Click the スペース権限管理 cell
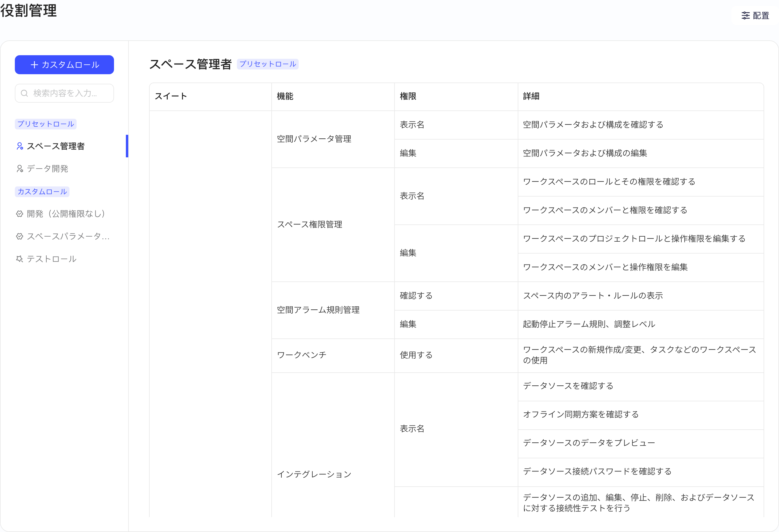The image size is (779, 532). (x=333, y=225)
